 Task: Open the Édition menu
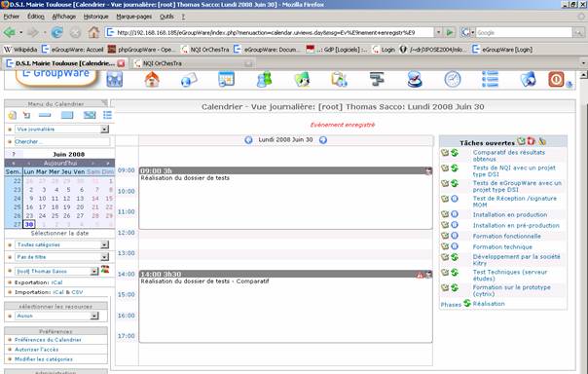(36, 17)
